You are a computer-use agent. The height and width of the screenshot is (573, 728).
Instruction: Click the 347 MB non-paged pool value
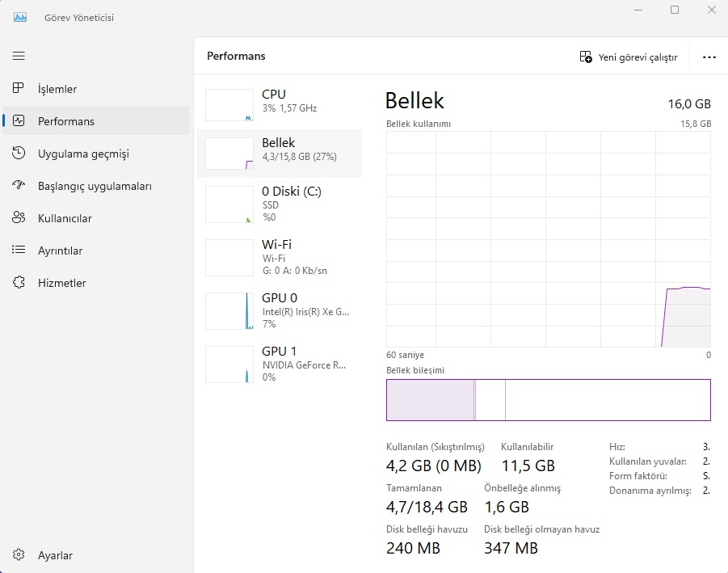pos(511,548)
